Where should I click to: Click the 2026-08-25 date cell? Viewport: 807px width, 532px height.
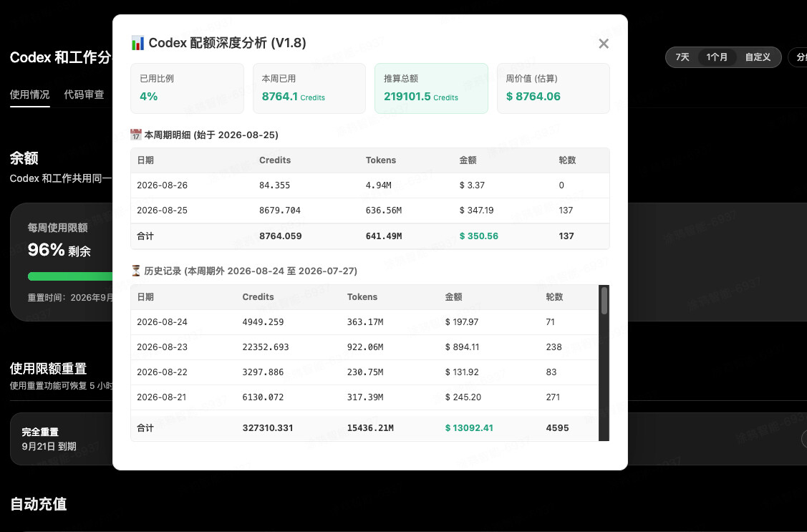162,211
